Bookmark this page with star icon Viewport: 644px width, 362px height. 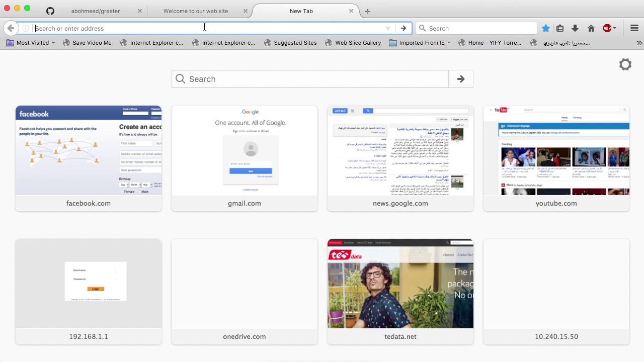[546, 28]
